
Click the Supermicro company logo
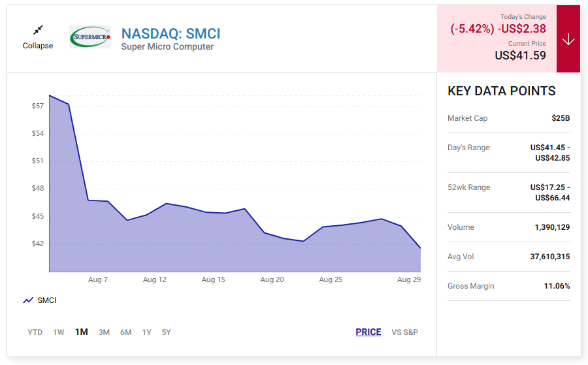tap(90, 37)
